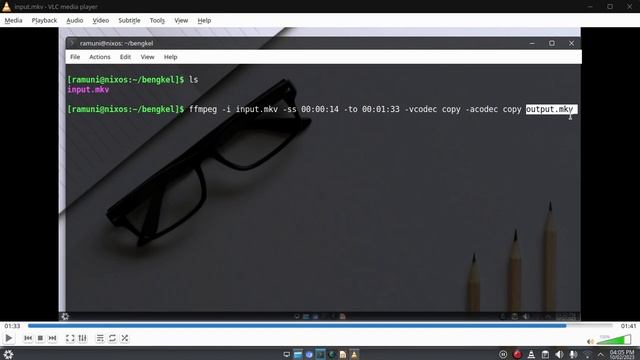
Task: Skip to the next media in VLC
Action: [52, 338]
